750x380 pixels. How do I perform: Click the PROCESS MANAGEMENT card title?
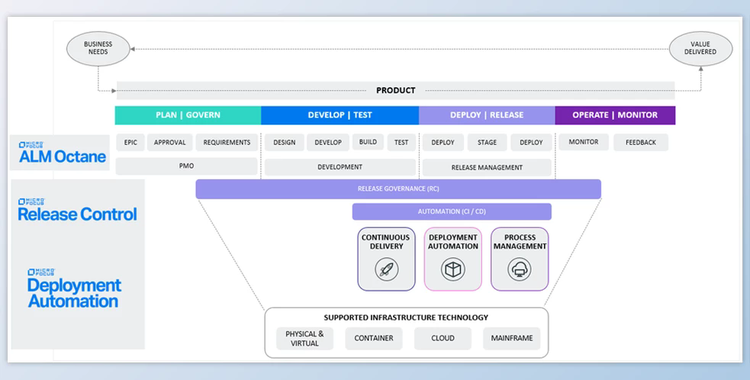pyautogui.click(x=520, y=242)
